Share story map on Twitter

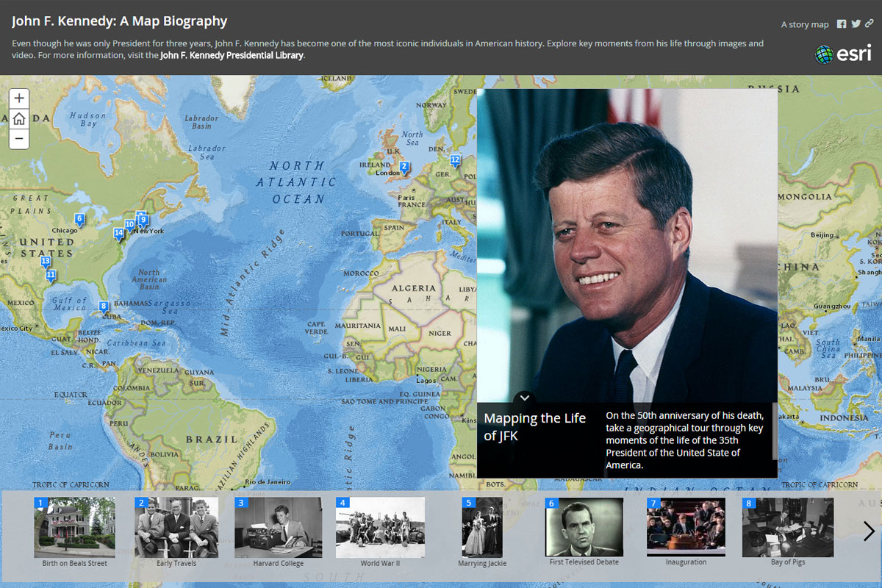point(856,24)
